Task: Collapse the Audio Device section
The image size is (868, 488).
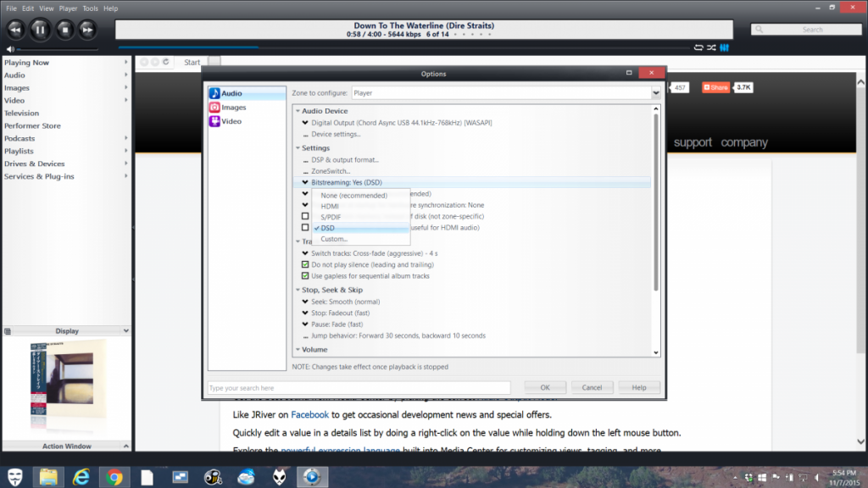Action: (x=298, y=111)
